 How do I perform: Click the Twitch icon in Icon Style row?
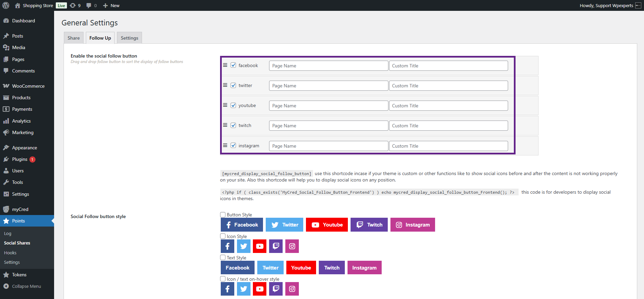276,246
